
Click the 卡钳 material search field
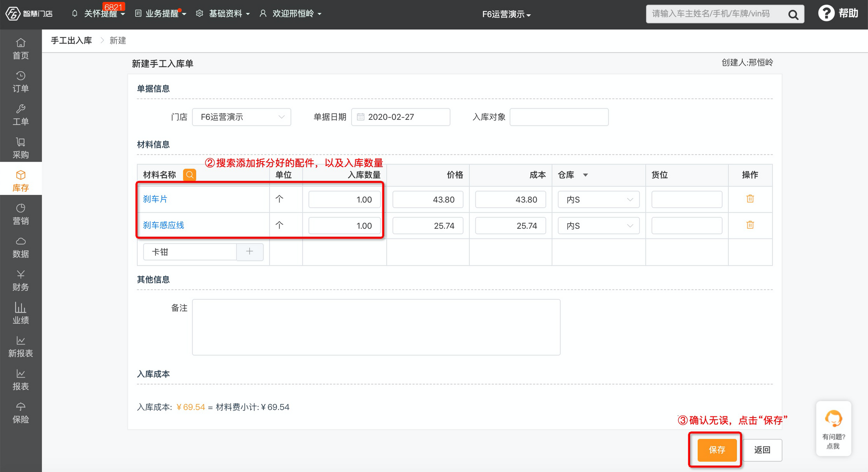pyautogui.click(x=190, y=252)
